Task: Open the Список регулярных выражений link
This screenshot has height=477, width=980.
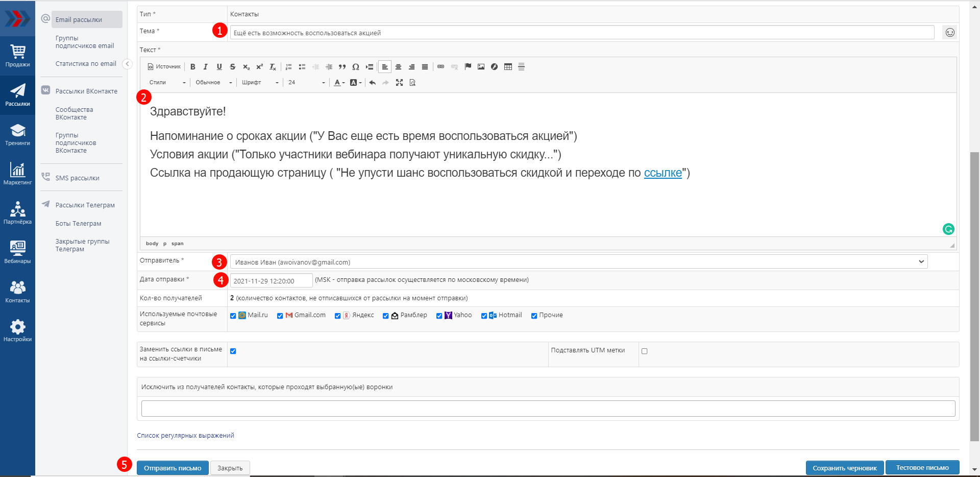Action: point(185,436)
